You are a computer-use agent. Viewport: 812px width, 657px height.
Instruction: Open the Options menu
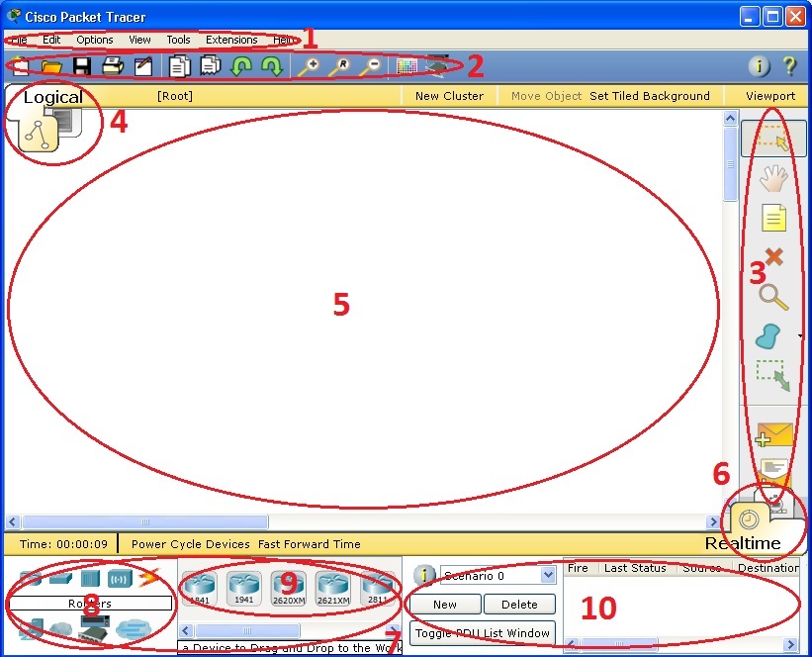click(93, 40)
